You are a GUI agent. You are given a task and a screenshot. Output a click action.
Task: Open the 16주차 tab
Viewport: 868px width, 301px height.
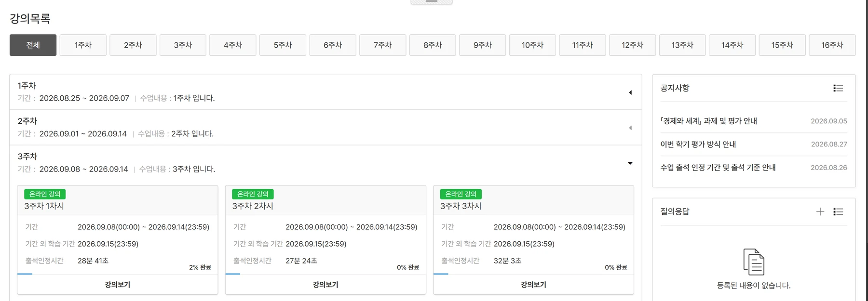click(832, 45)
